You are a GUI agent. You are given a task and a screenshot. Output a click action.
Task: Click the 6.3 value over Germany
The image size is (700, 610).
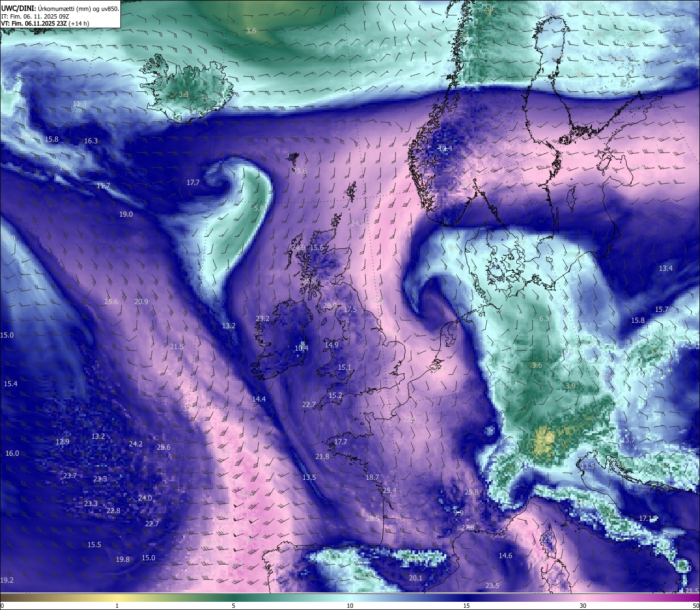coord(544,319)
